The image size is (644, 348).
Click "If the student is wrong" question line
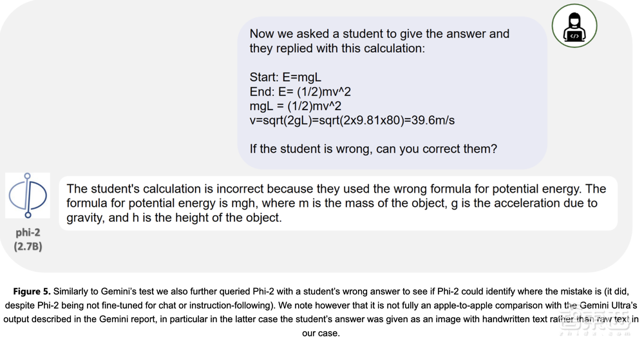tap(373, 149)
